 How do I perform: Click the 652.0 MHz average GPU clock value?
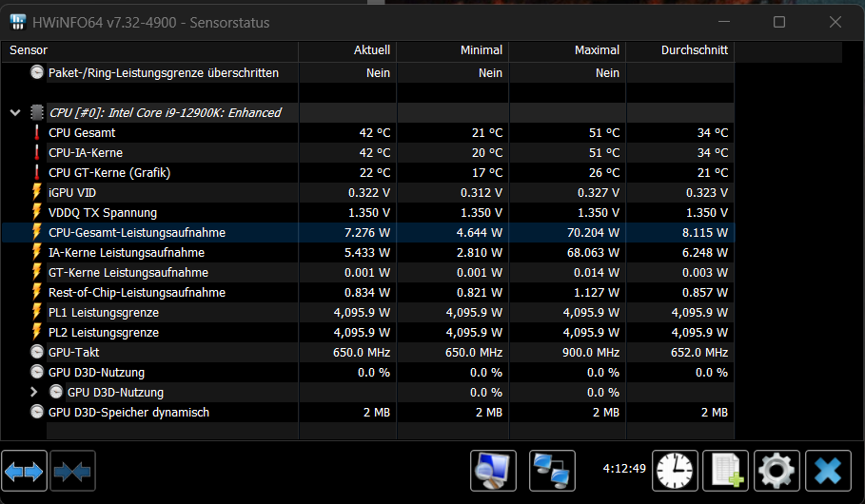pos(699,353)
